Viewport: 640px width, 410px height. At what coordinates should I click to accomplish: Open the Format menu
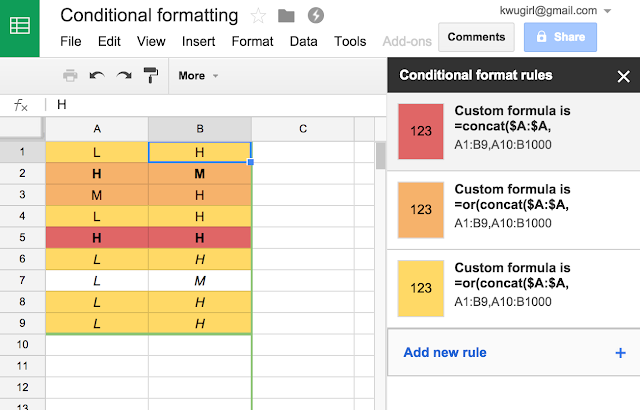click(x=252, y=42)
